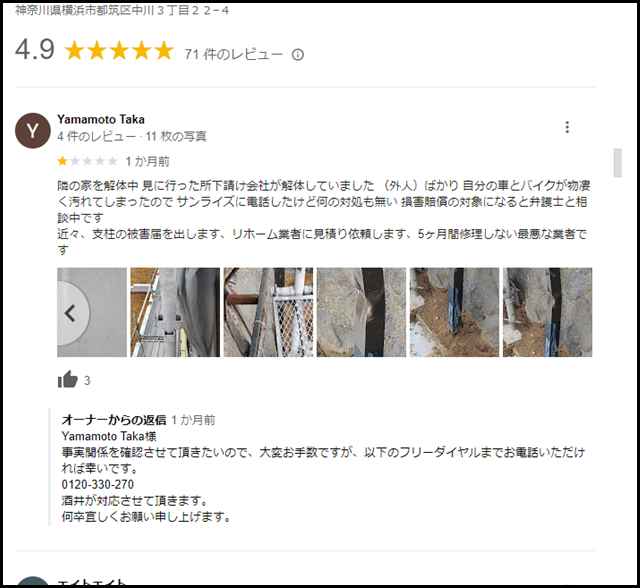Click the brown Y profile avatar
Viewport: 640px width, 588px height.
click(33, 131)
